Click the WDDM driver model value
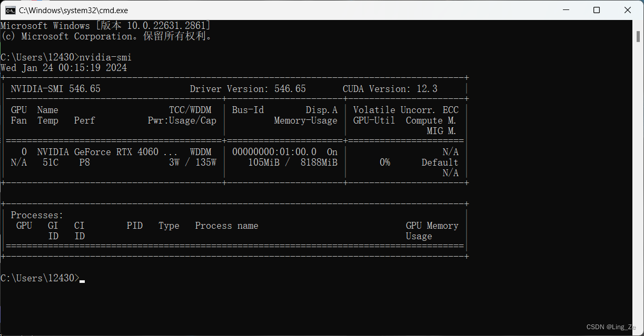The width and height of the screenshot is (644, 336). (x=201, y=152)
